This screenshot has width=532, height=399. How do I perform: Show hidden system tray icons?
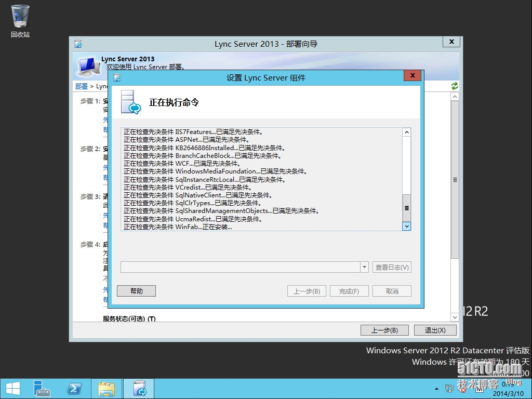point(436,389)
